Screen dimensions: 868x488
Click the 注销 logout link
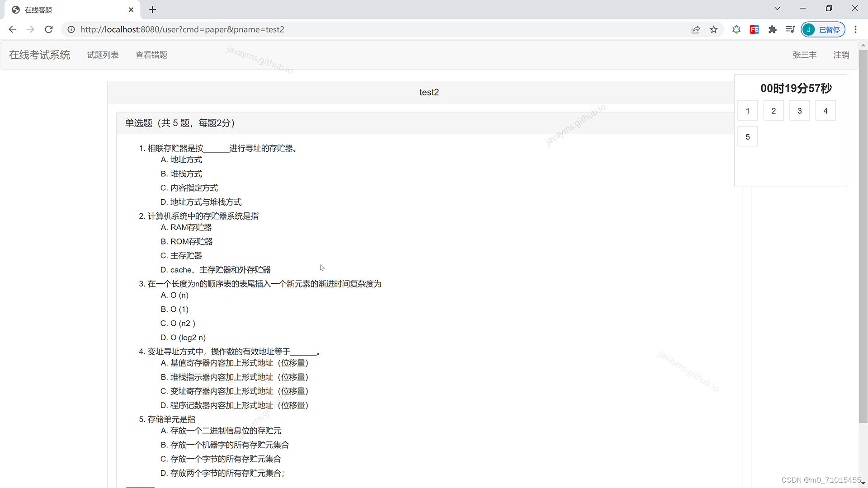tap(841, 55)
